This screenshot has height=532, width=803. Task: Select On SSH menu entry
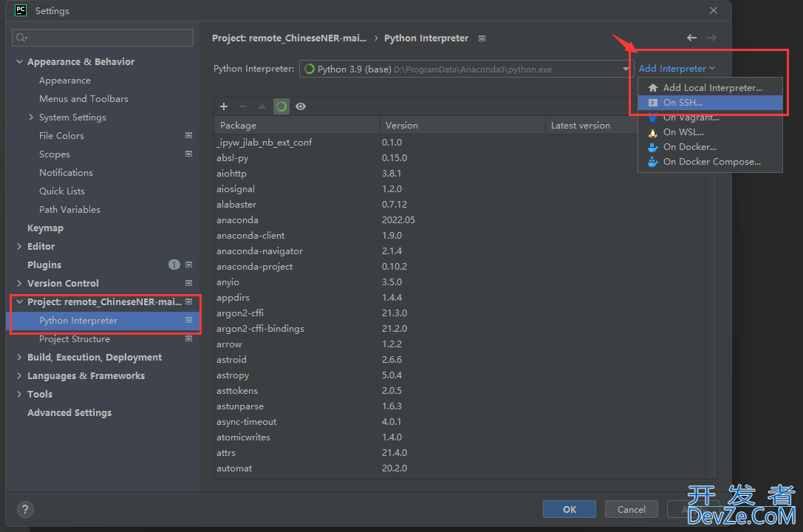(710, 103)
